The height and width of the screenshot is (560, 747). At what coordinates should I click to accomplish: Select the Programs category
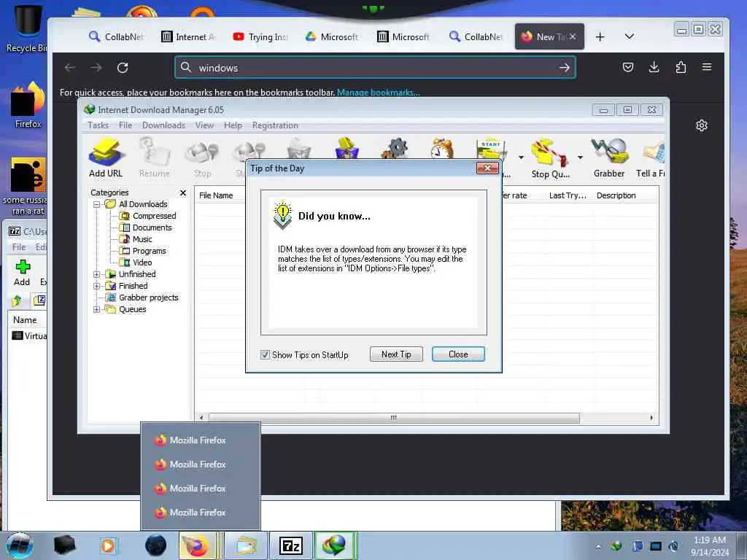click(149, 251)
